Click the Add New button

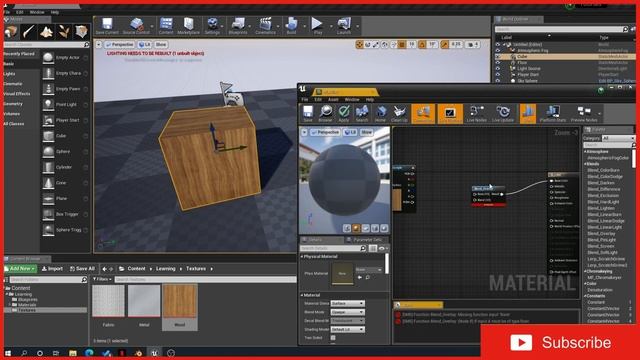click(x=20, y=269)
